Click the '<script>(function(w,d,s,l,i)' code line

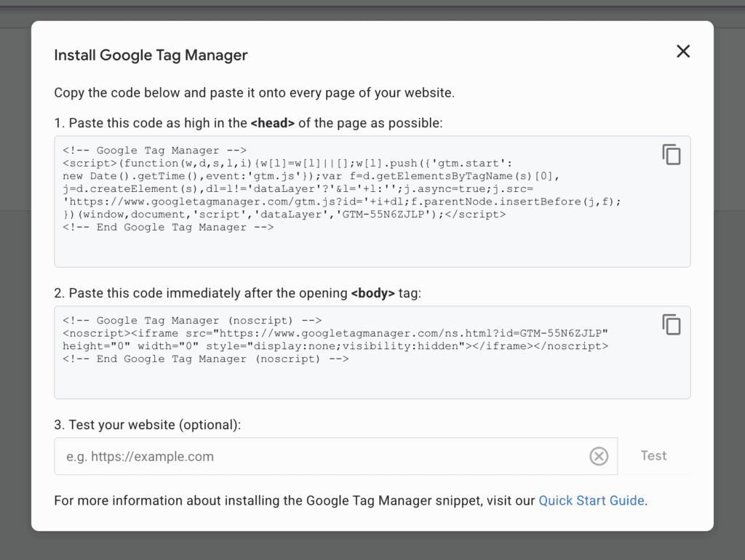pyautogui.click(x=287, y=163)
